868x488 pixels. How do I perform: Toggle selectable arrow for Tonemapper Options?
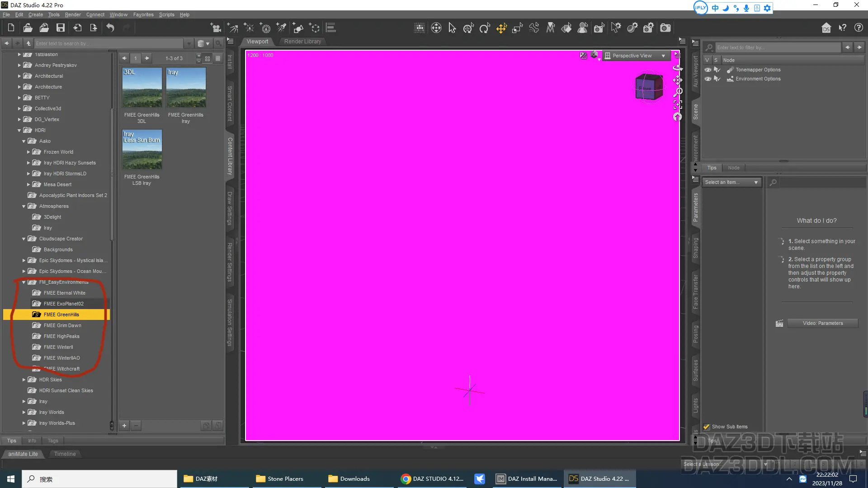click(717, 70)
